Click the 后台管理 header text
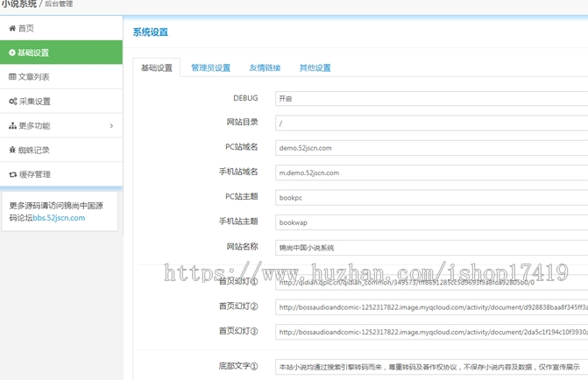Image resolution: width=588 pixels, height=380 pixels. point(59,4)
